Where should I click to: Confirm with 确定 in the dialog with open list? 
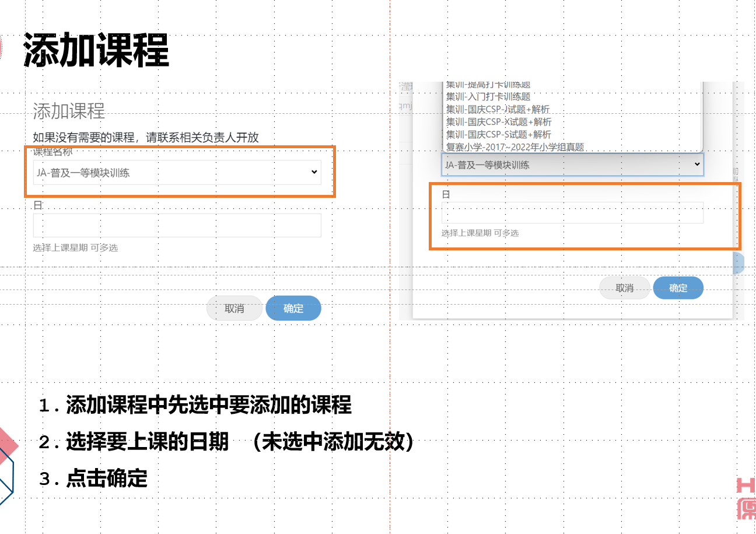click(678, 288)
